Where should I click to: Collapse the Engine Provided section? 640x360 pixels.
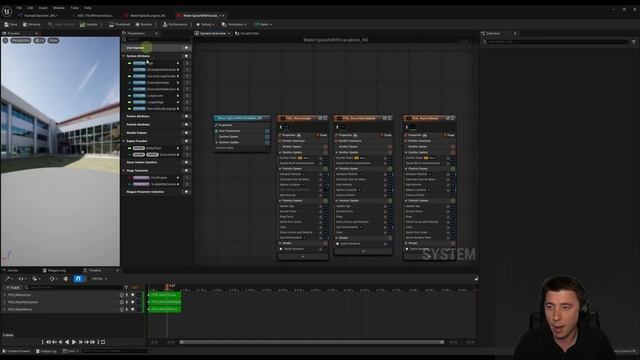(124, 141)
